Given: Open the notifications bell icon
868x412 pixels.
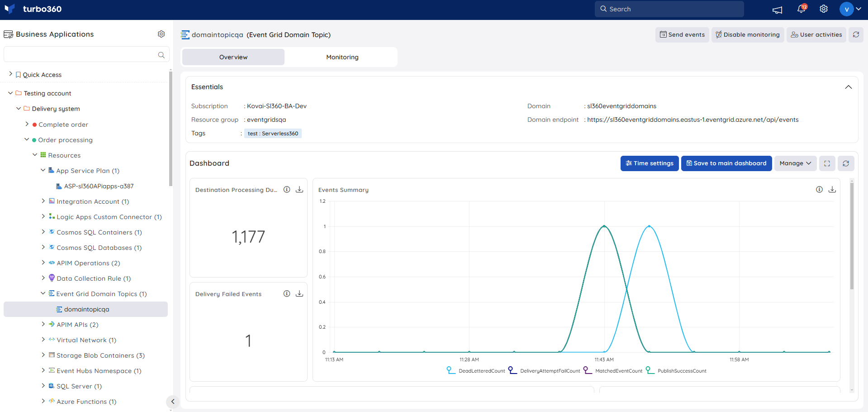Looking at the screenshot, I should [802, 9].
